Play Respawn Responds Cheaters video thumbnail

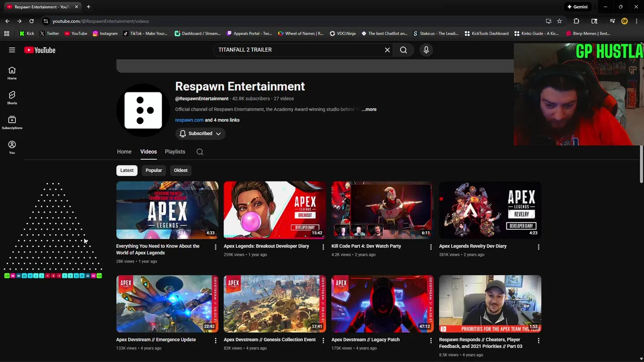(x=490, y=304)
